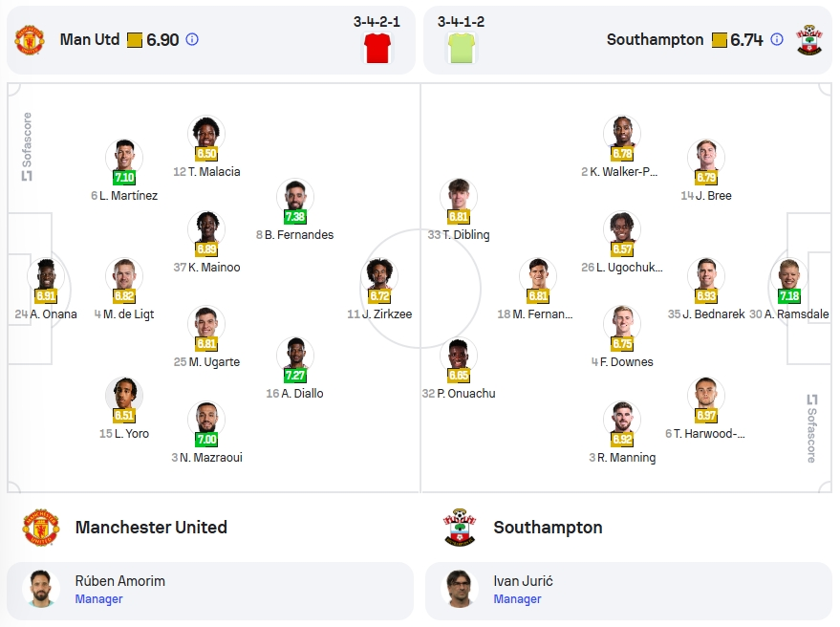Open Southampton team title below pitch
The image size is (840, 627).
[x=548, y=528]
